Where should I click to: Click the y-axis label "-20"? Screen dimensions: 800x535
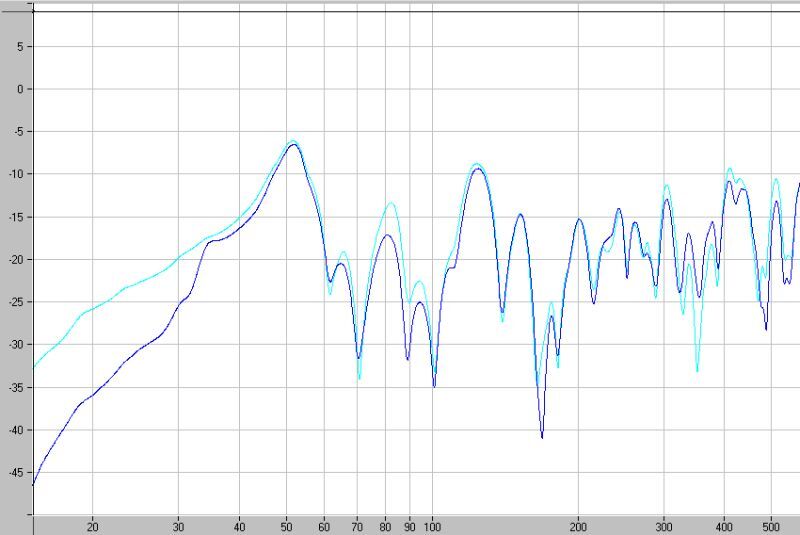(x=16, y=260)
